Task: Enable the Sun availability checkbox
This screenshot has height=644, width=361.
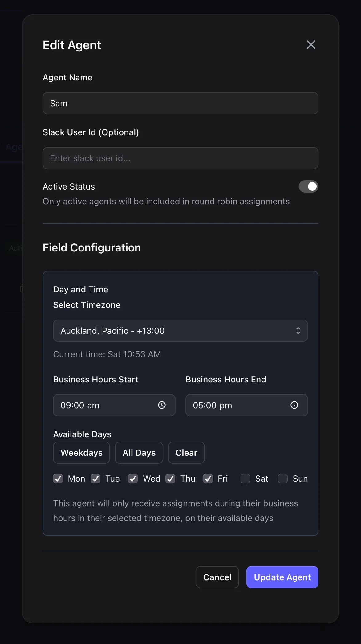Action: [x=282, y=479]
